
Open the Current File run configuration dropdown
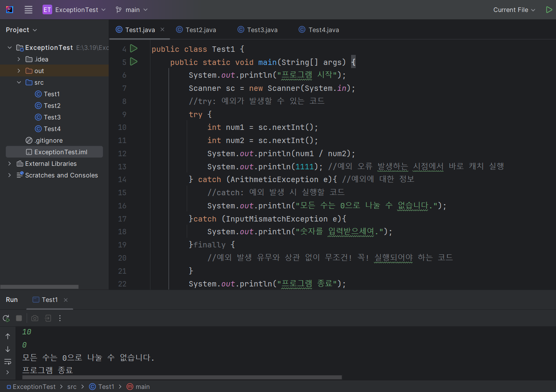[x=514, y=10]
